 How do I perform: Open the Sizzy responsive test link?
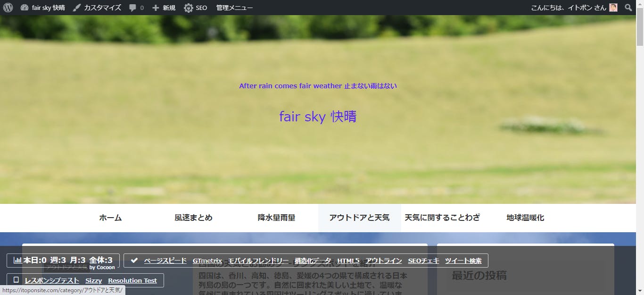(94, 280)
